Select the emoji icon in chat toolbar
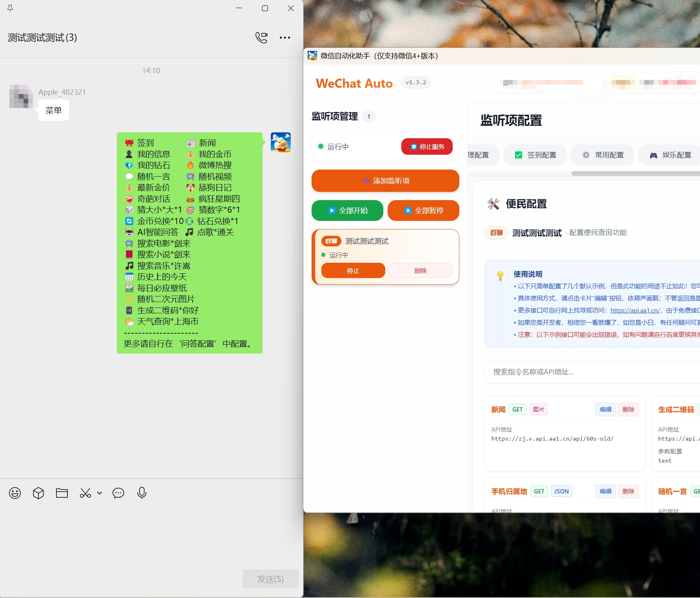The width and height of the screenshot is (700, 598). [x=15, y=493]
